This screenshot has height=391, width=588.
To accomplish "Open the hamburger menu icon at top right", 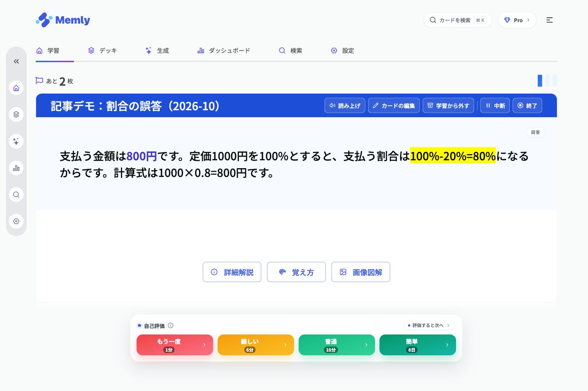I will pyautogui.click(x=550, y=20).
